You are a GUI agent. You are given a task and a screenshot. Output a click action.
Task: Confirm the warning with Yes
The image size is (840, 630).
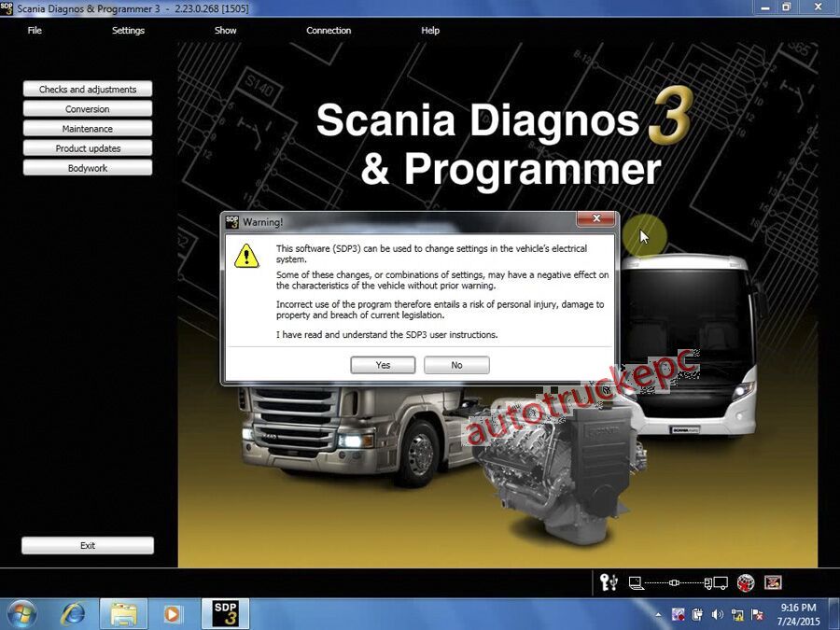click(x=383, y=365)
